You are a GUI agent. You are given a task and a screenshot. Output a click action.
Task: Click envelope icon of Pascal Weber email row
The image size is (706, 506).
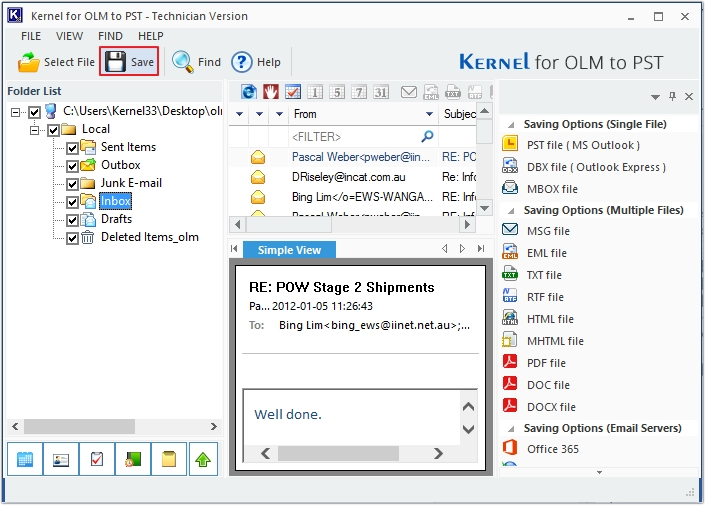[x=258, y=157]
